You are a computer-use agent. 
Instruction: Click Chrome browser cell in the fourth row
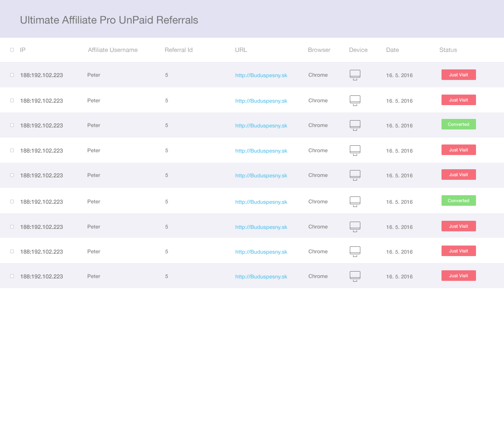point(318,151)
